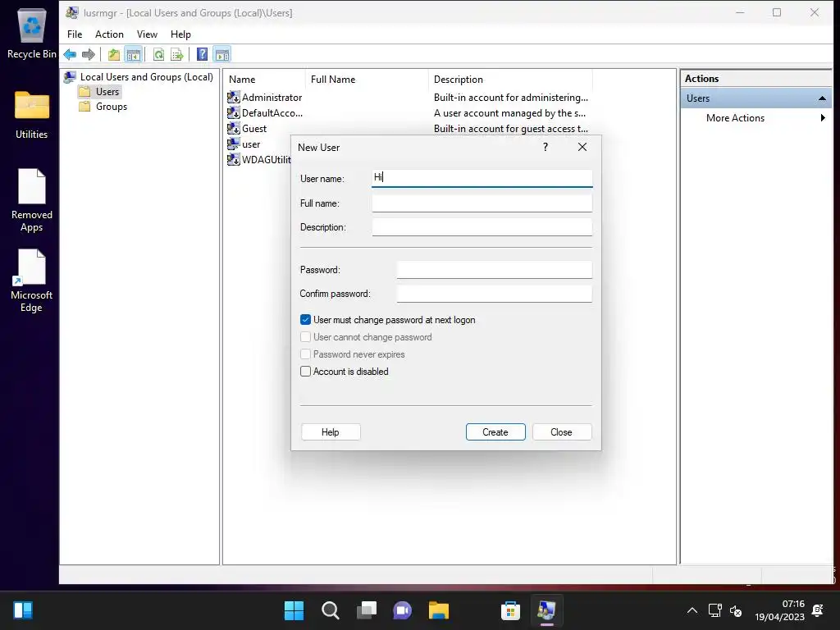Image resolution: width=840 pixels, height=630 pixels.
Task: Toggle the Show/Hide Console Tree icon
Action: (134, 54)
